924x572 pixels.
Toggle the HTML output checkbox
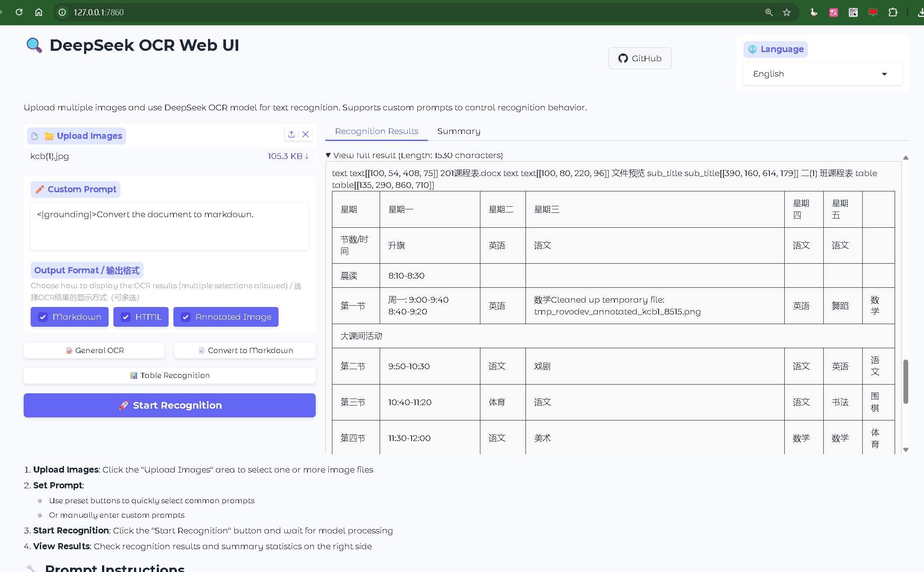click(x=126, y=317)
